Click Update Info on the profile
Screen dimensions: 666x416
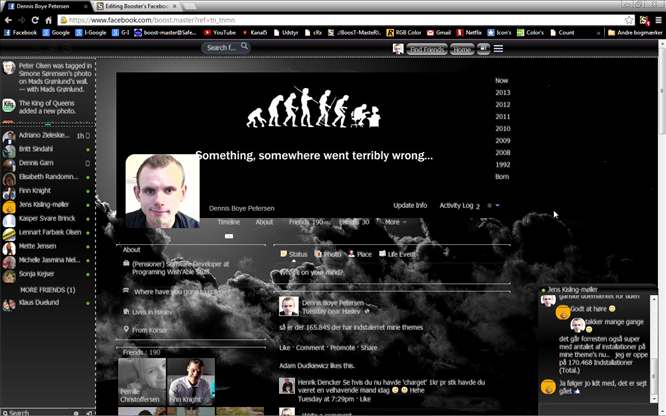410,205
